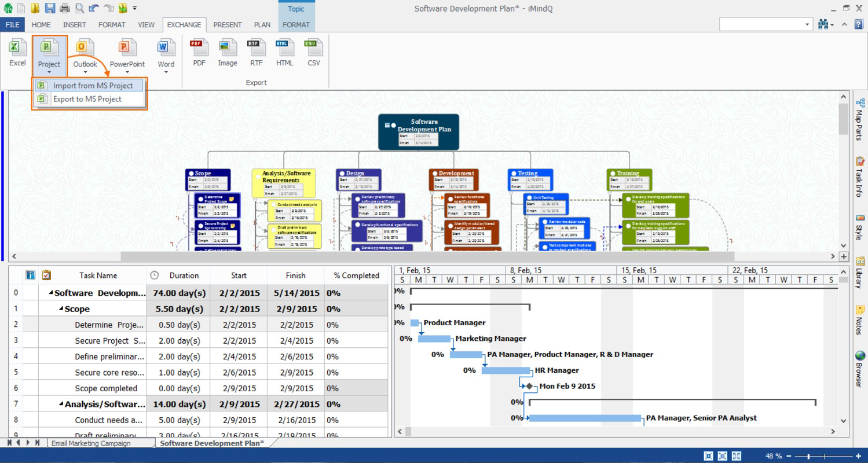868x463 pixels.
Task: Select Import from MS Project
Action: coord(87,86)
